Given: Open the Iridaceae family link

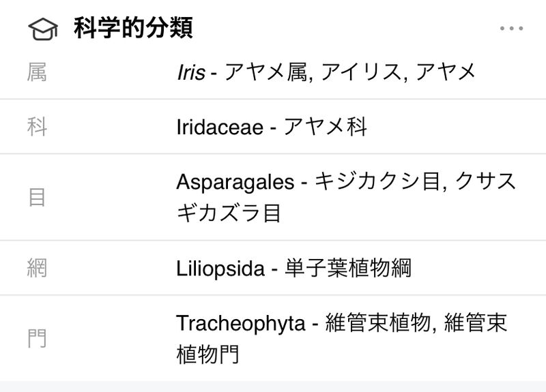Looking at the screenshot, I should click(x=219, y=127).
